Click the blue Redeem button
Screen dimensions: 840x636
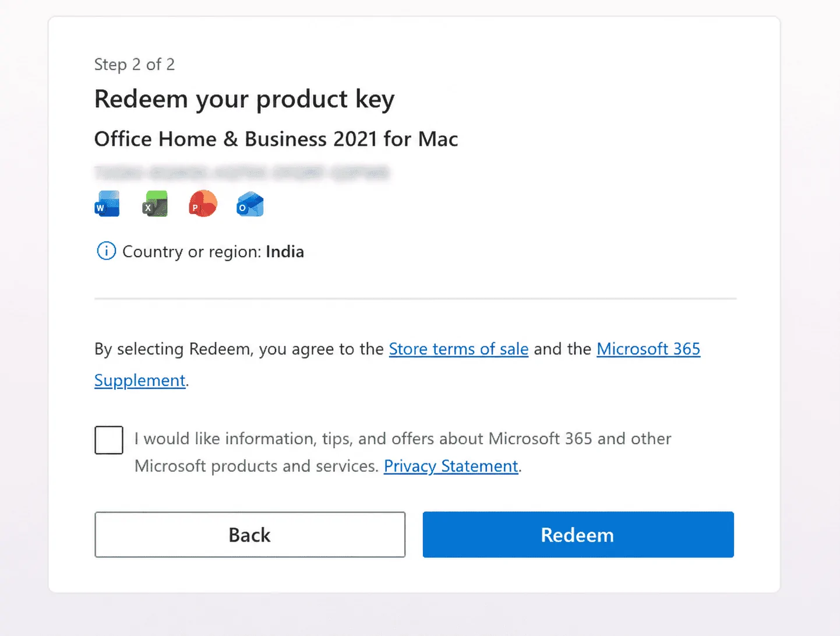578,535
